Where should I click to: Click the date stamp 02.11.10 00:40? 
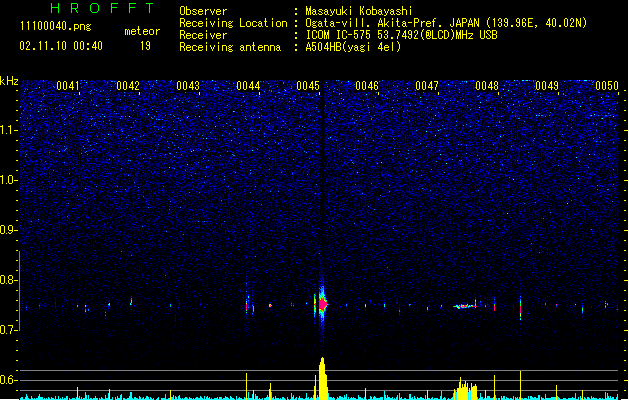click(x=61, y=46)
